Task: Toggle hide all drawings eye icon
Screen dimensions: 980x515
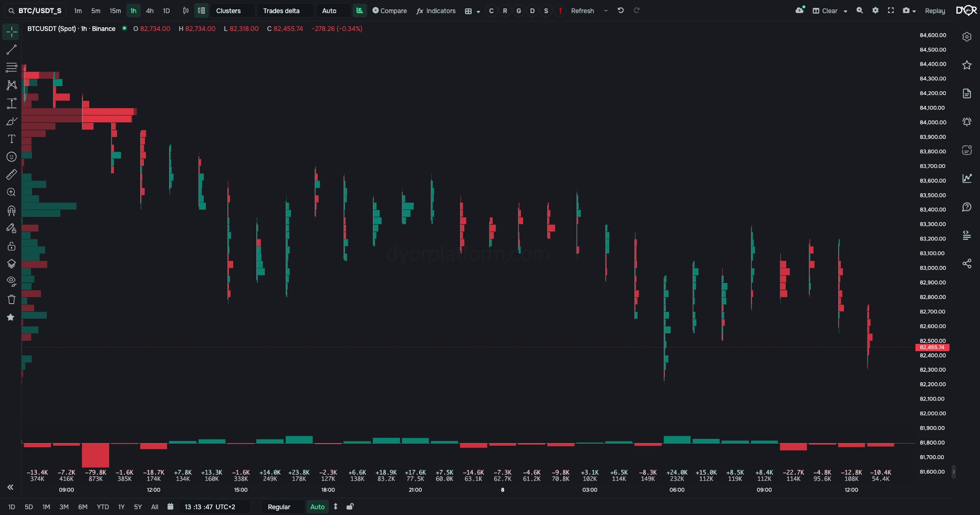Action: (x=11, y=282)
